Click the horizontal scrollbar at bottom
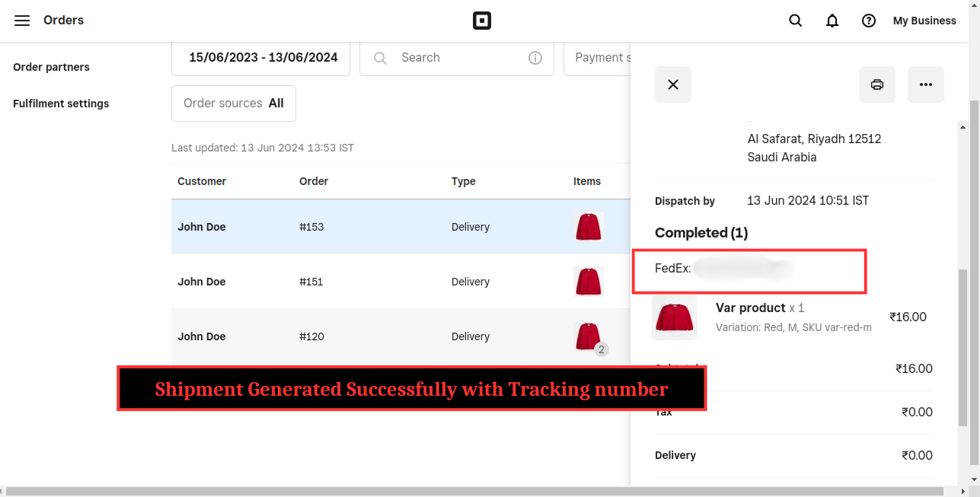This screenshot has width=980, height=497. coord(487,491)
